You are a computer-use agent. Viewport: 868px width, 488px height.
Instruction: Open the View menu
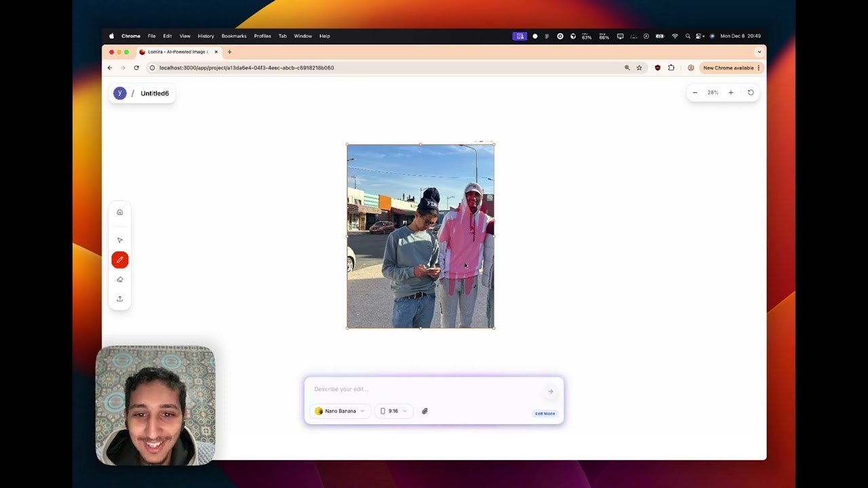tap(185, 36)
